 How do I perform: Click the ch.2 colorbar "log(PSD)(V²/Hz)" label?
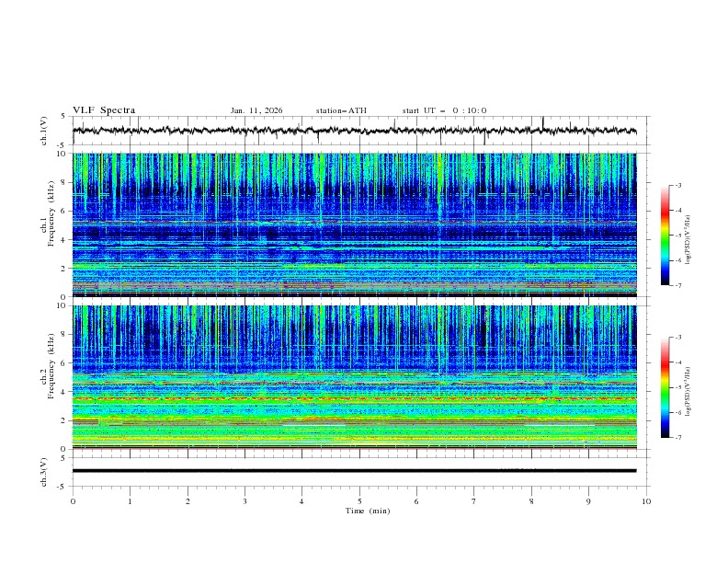(688, 392)
